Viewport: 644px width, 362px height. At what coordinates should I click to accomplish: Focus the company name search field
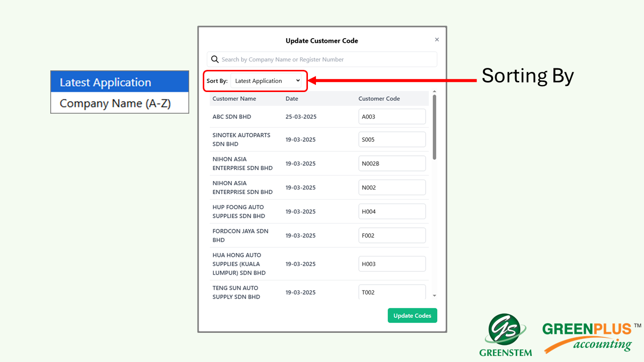coord(322,59)
